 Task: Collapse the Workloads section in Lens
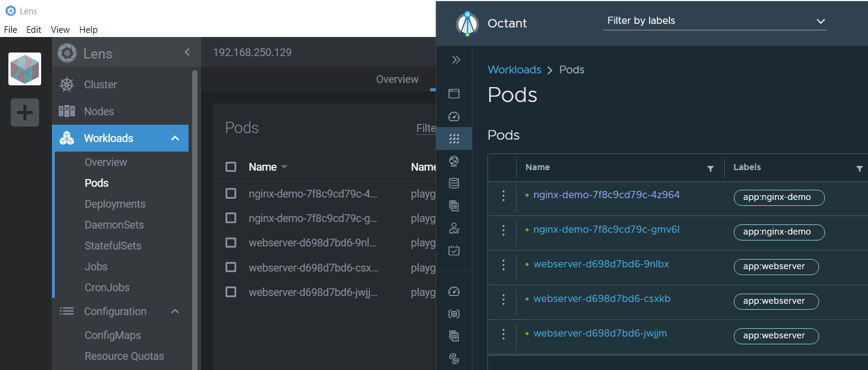175,138
